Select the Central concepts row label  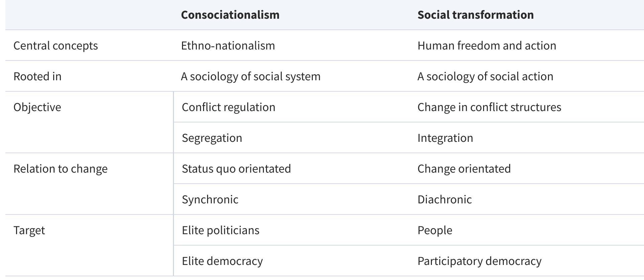pyautogui.click(x=56, y=45)
